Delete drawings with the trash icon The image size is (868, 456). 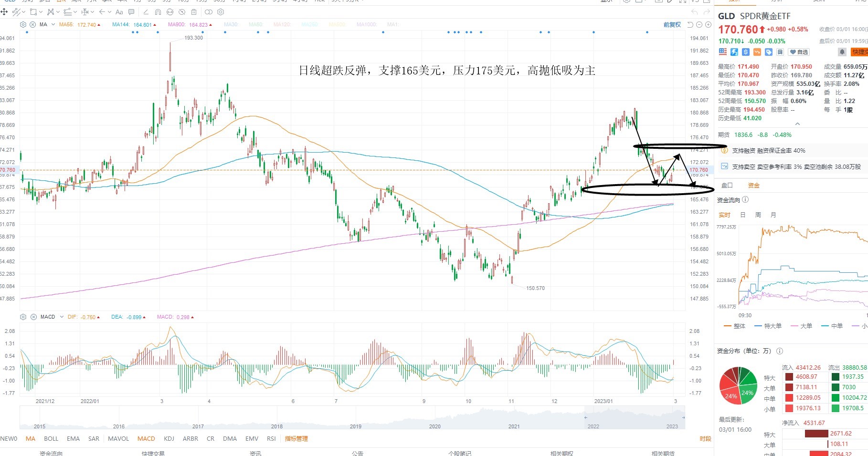(x=194, y=12)
